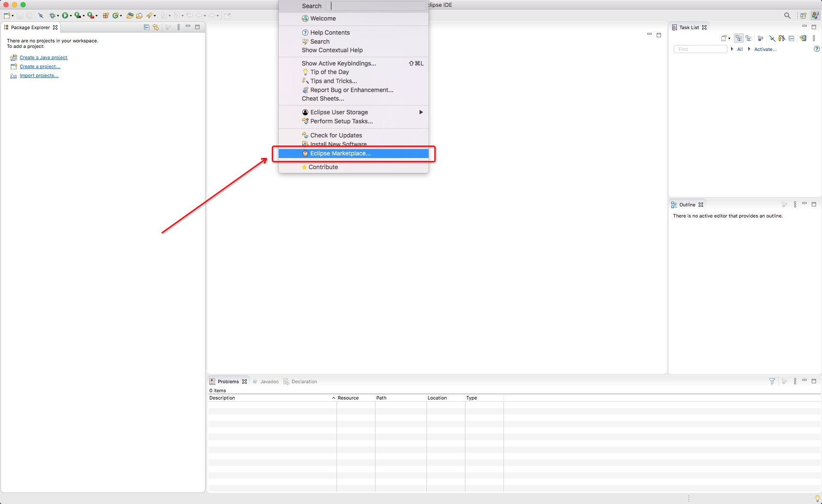This screenshot has width=822, height=504.
Task: Click the toolbar Search flashlight icon
Action: [x=149, y=15]
